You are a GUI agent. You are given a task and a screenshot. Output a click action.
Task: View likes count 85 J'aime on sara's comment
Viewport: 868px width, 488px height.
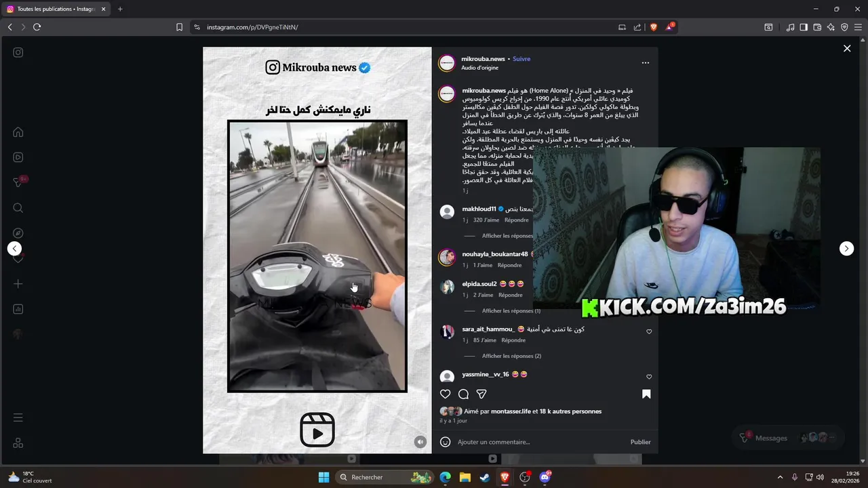[x=485, y=340]
